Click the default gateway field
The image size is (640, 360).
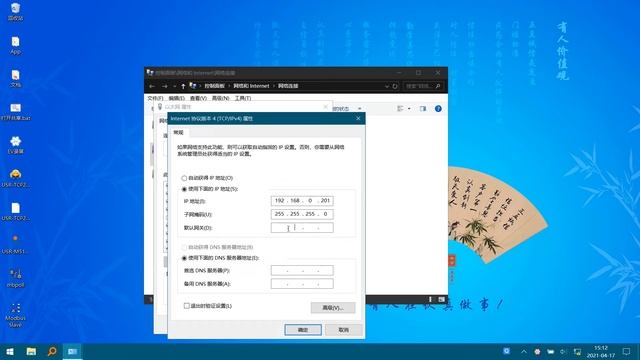coord(302,228)
